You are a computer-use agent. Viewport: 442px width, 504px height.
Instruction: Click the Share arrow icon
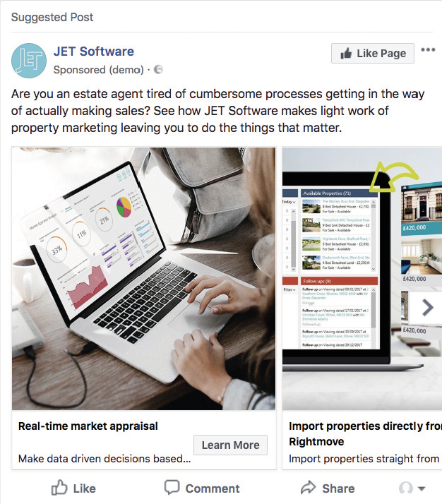309,487
